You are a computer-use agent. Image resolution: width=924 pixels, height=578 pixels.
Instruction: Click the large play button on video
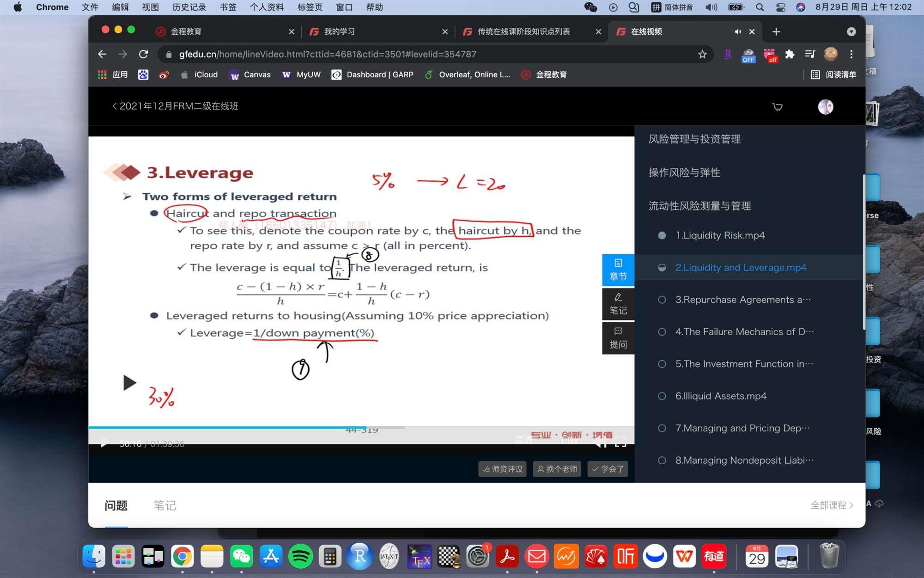pyautogui.click(x=129, y=383)
